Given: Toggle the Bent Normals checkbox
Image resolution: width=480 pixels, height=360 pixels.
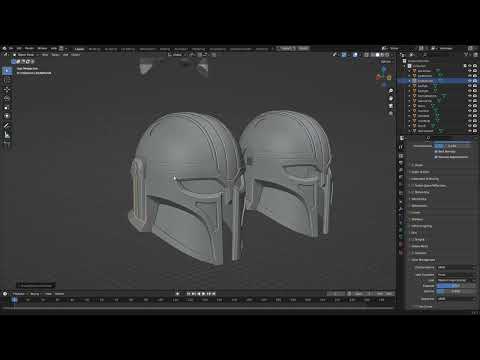Looking at the screenshot, I should tap(436, 152).
